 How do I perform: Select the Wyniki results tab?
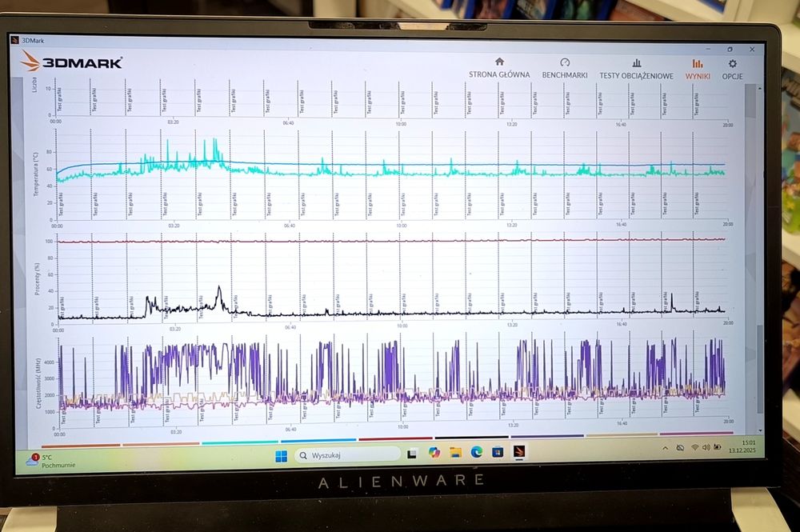tap(698, 70)
